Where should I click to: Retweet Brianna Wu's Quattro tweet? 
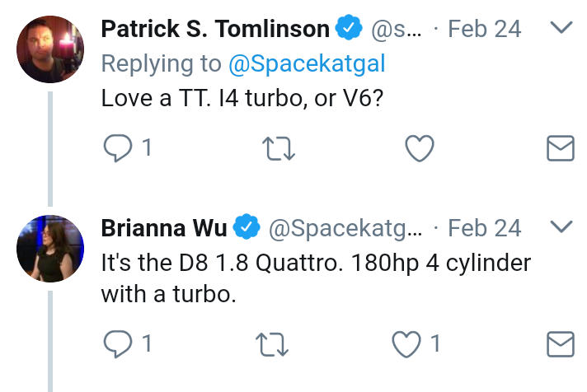pyautogui.click(x=272, y=344)
